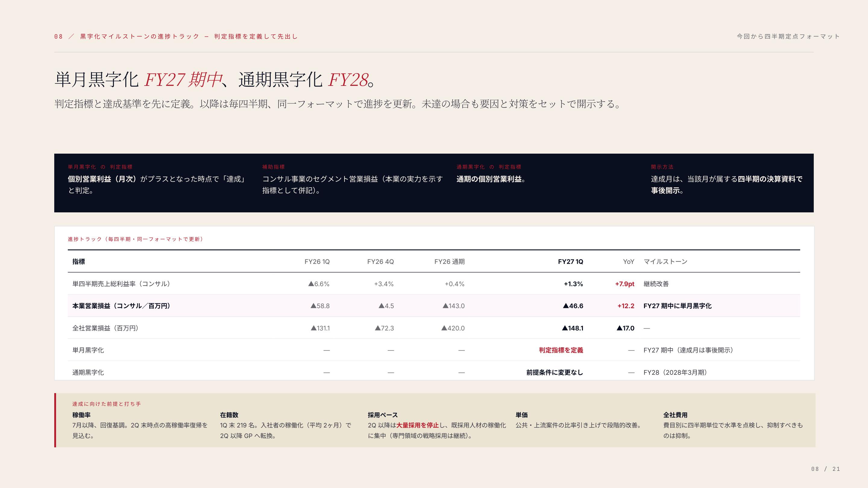Click the dark panel label '開示方法'
Image resolution: width=868 pixels, height=488 pixels.
[x=662, y=167]
